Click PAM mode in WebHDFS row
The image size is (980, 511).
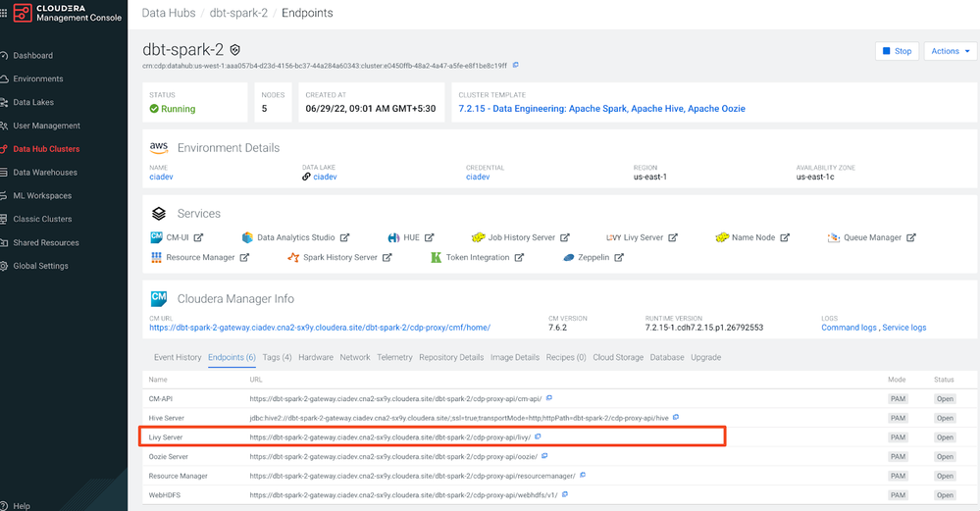point(898,495)
